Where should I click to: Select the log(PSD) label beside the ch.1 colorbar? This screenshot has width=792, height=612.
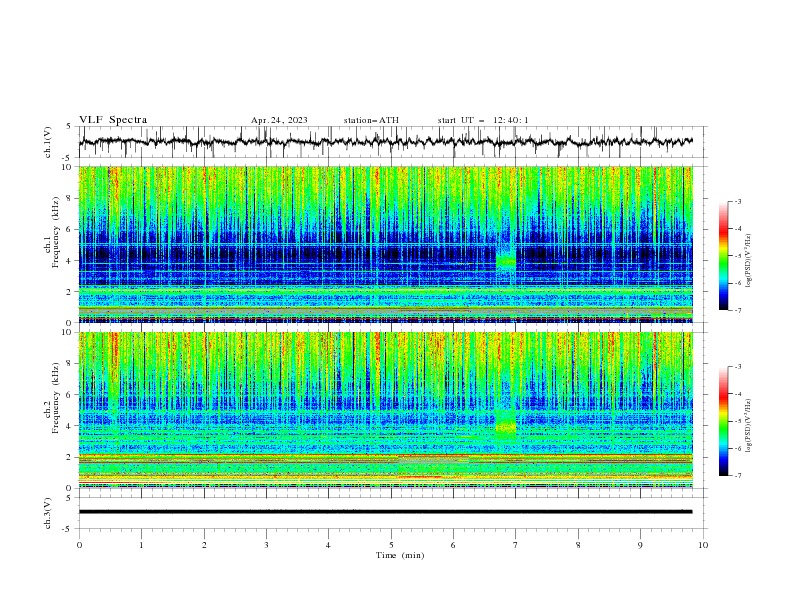click(749, 261)
